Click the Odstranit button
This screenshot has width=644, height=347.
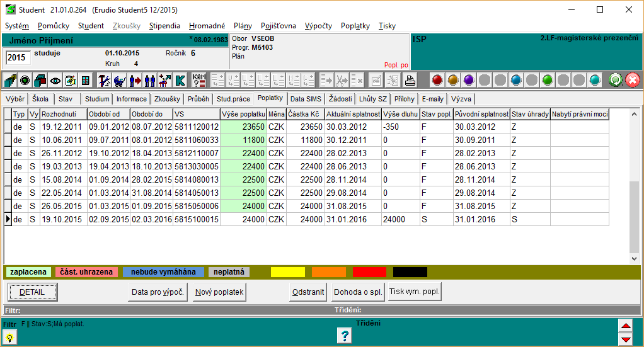[309, 292]
